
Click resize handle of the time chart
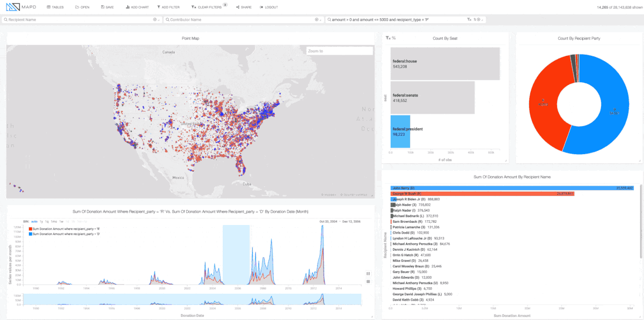372,317
